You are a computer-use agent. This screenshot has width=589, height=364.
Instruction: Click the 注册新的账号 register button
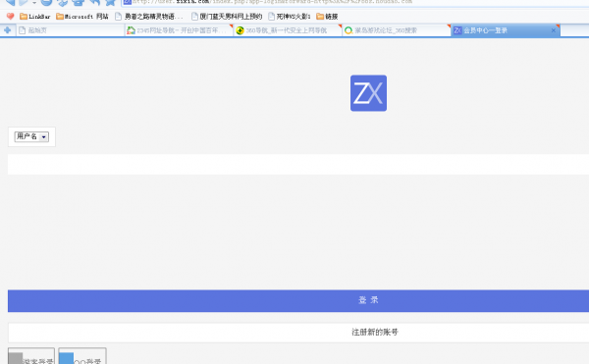click(298, 332)
